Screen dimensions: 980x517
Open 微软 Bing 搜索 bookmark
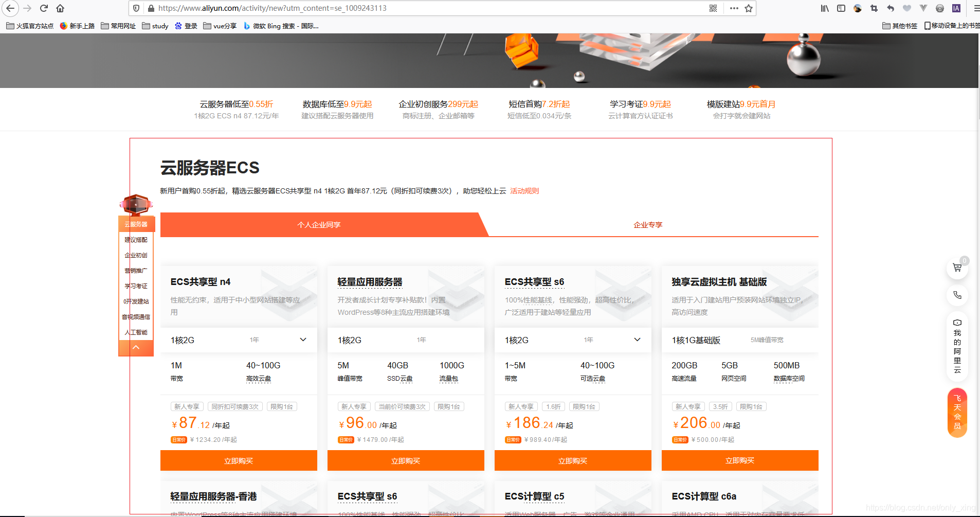tap(281, 26)
